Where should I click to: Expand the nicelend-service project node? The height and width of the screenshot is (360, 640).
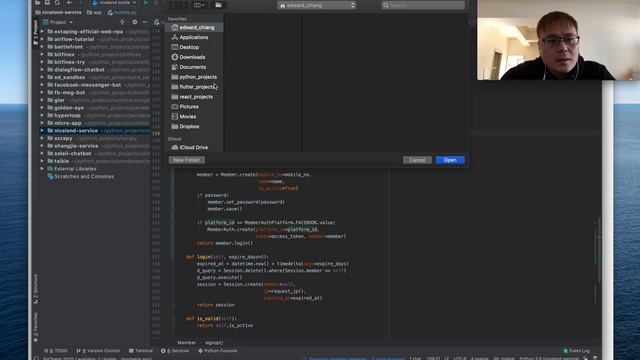point(42,131)
